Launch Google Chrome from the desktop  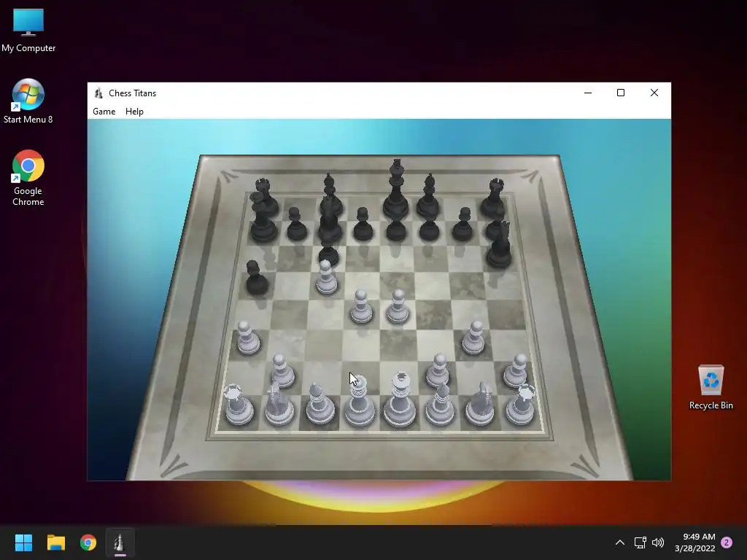click(x=28, y=178)
